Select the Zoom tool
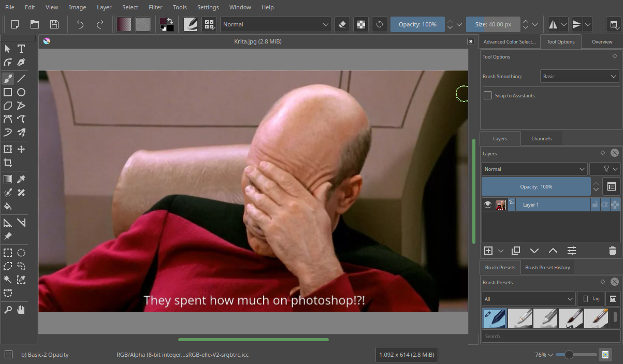This screenshot has height=364, width=623. click(8, 310)
